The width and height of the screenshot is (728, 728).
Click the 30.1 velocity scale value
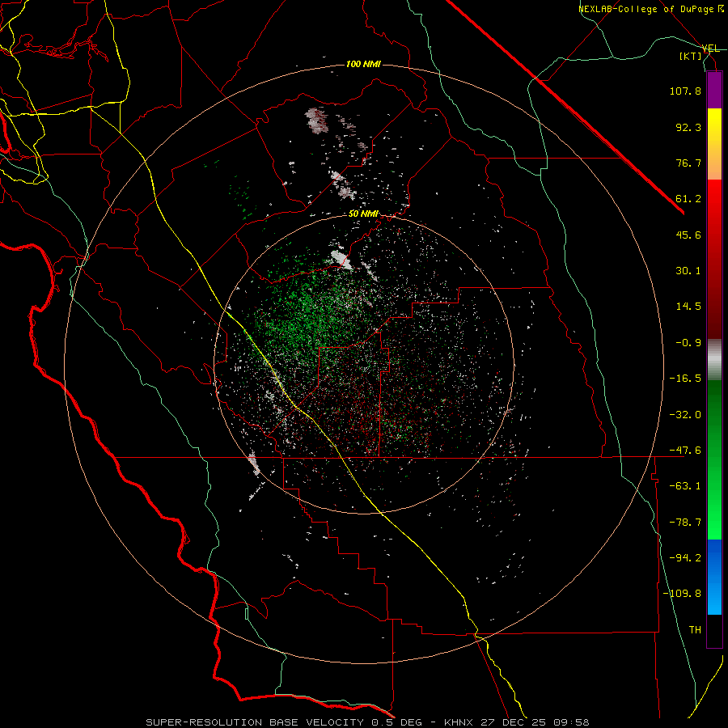click(688, 271)
